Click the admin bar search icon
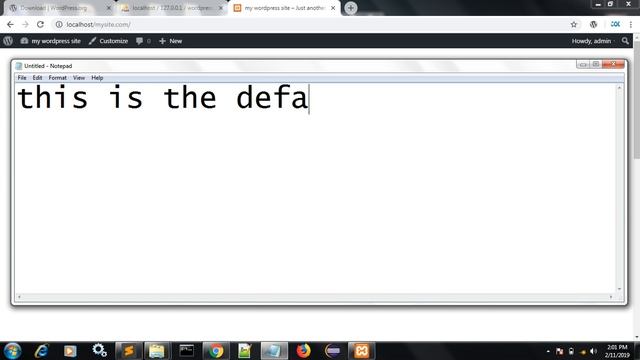640x360 pixels. (625, 41)
